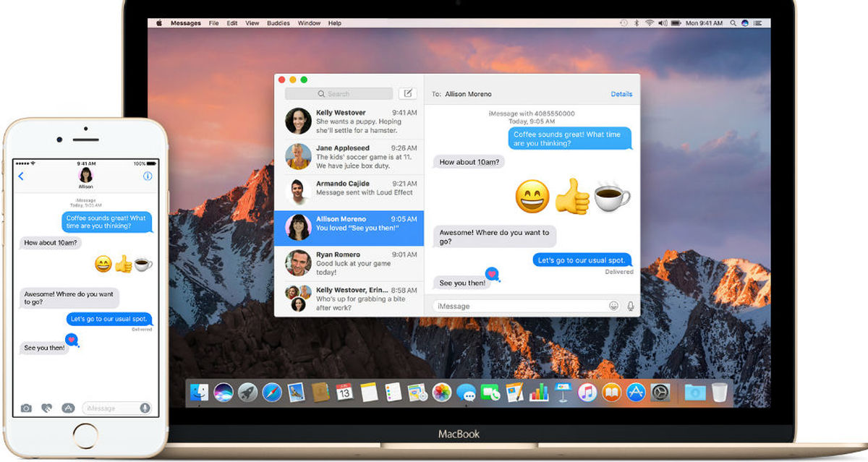
Task: Open Armando Cajide's conversation
Action: pos(349,192)
